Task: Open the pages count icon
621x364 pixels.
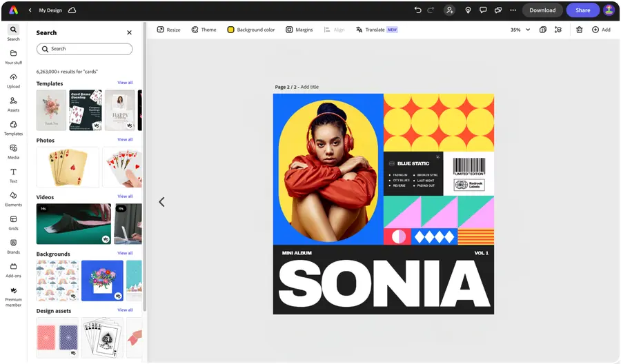Action: [543, 30]
